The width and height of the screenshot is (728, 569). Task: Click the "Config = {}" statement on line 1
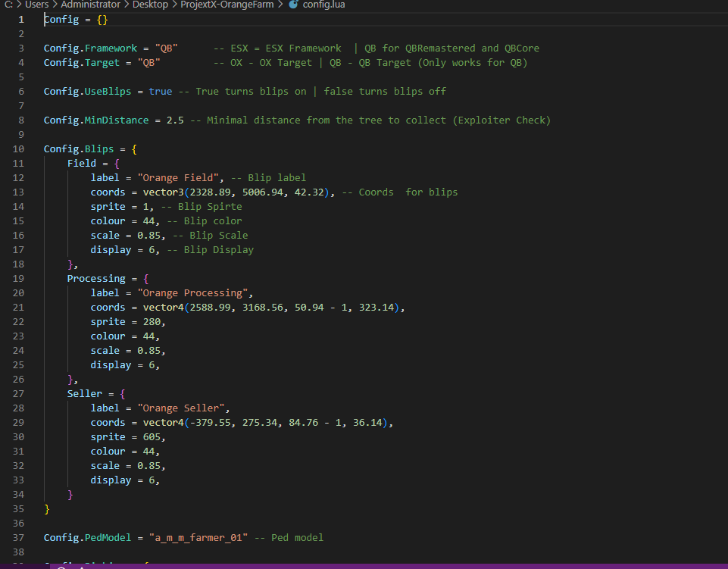[x=76, y=20]
